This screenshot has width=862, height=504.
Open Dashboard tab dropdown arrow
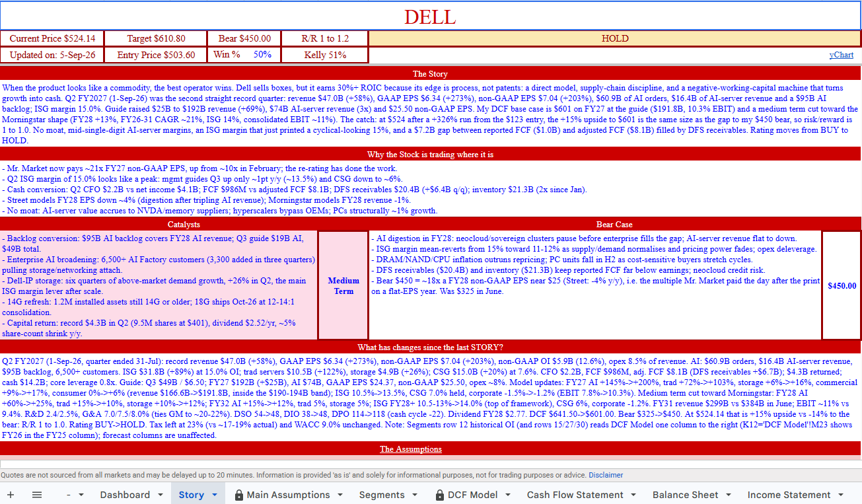[161, 495]
